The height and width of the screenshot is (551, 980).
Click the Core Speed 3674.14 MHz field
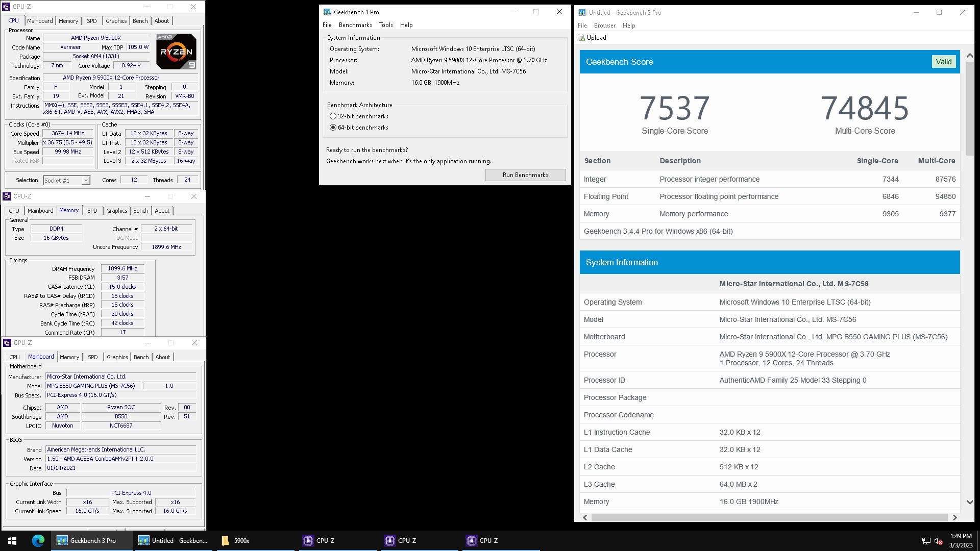67,133
